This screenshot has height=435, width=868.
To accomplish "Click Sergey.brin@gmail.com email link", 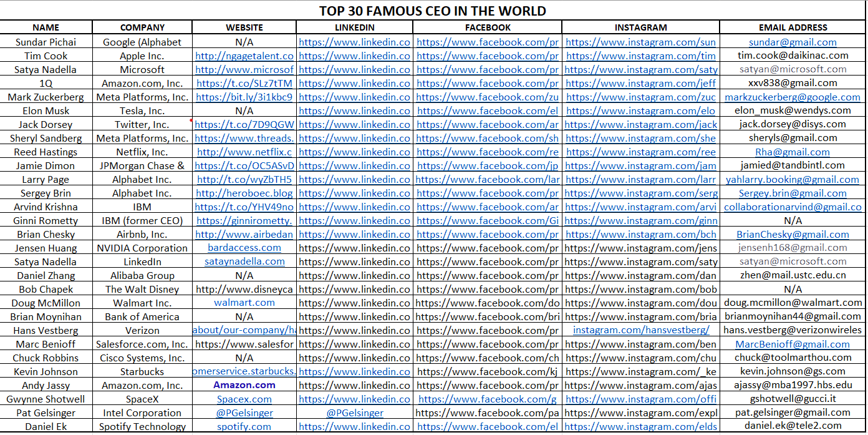I will pyautogui.click(x=793, y=193).
